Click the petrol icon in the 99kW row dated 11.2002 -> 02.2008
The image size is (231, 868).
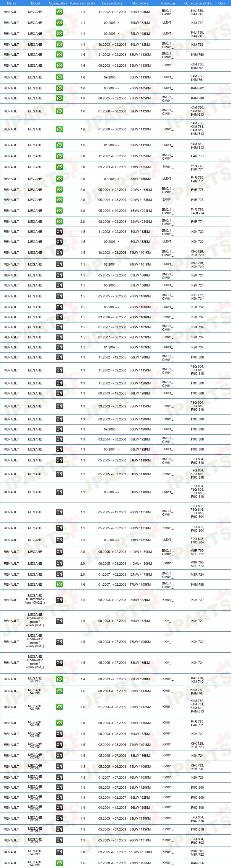(x=59, y=156)
